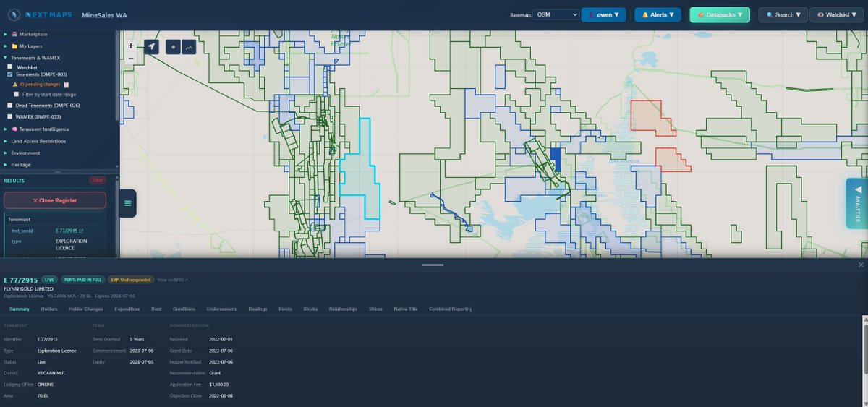This screenshot has height=407, width=868.
Task: Open the Relationships tab
Action: (343, 309)
